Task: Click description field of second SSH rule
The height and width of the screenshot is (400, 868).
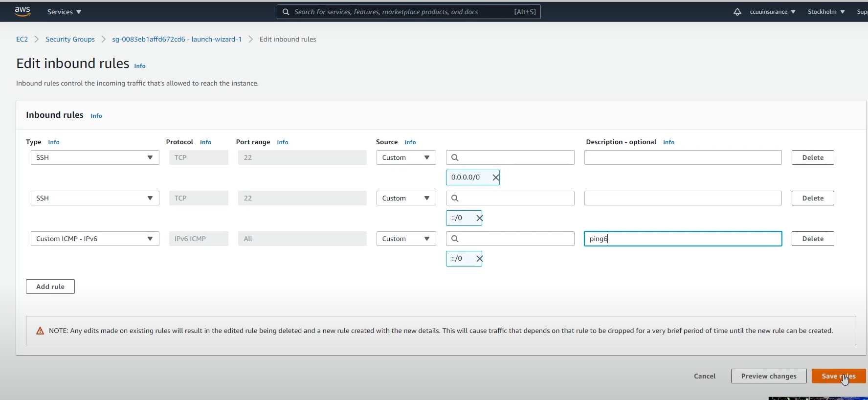Action: tap(683, 198)
